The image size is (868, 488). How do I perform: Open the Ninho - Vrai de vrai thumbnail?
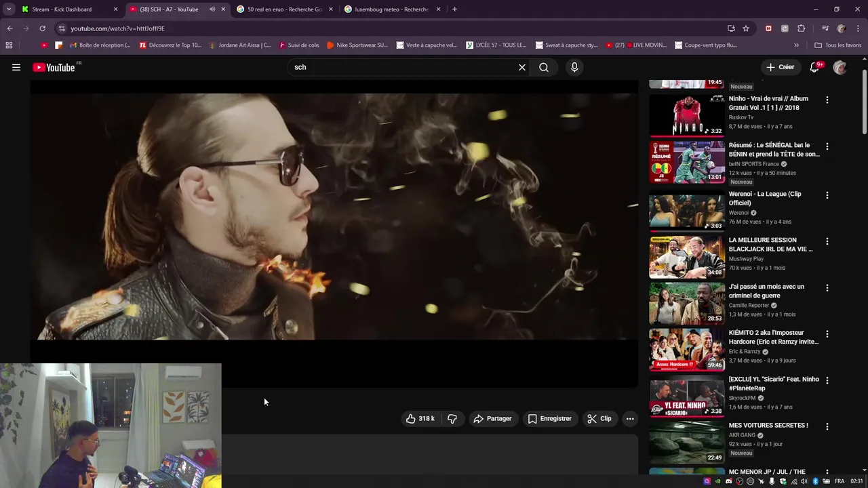click(x=686, y=115)
